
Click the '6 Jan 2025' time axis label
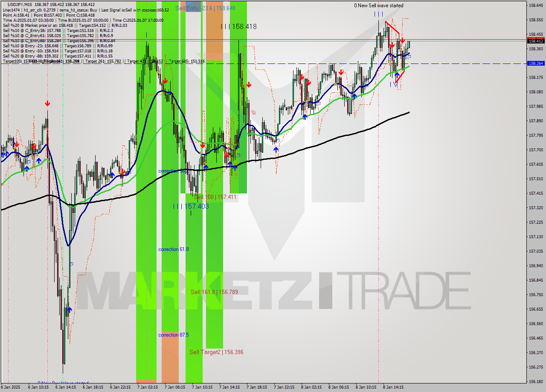[10, 387]
